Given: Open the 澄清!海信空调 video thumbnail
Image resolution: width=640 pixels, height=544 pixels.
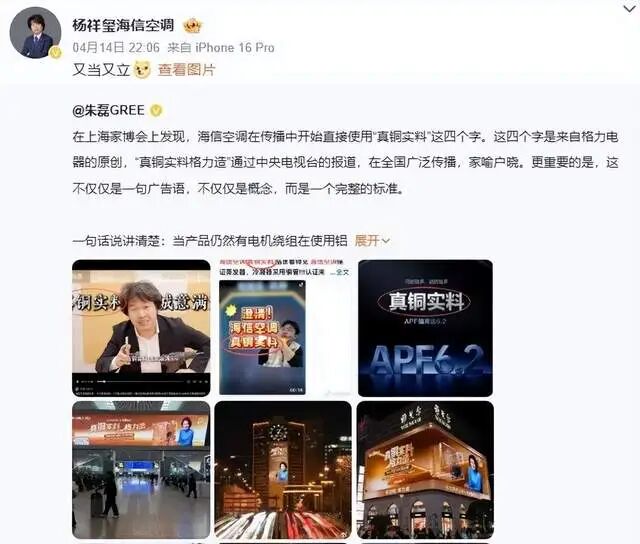Looking at the screenshot, I should point(262,337).
